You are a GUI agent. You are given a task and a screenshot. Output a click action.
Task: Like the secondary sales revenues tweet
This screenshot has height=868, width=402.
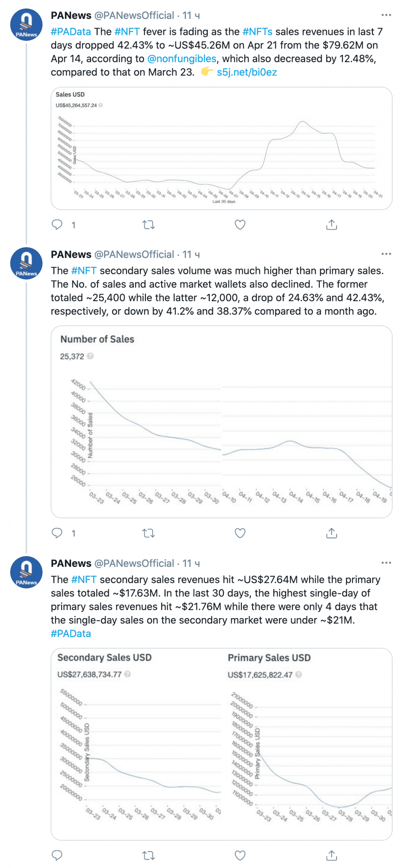coord(240,856)
